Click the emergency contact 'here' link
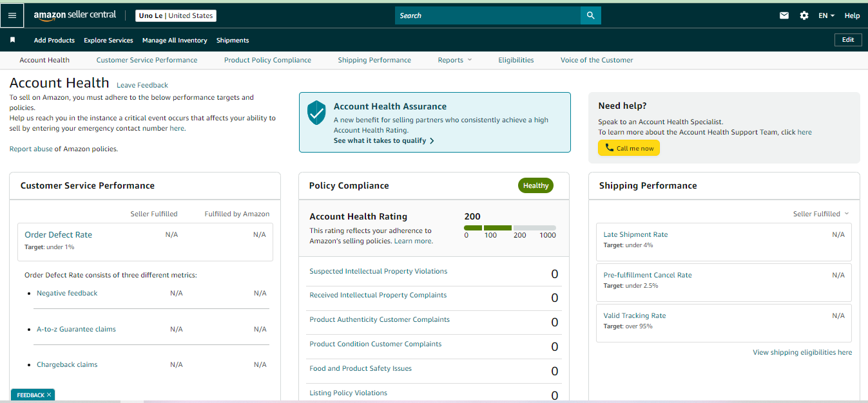868x403 pixels. coord(177,128)
